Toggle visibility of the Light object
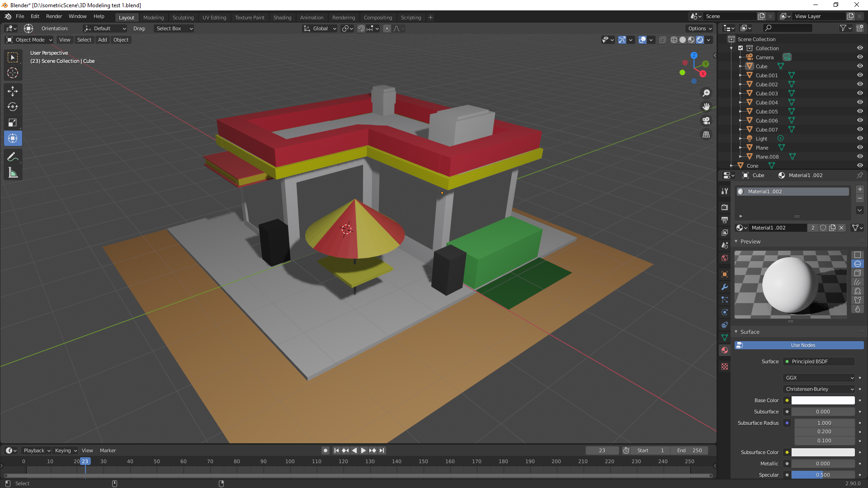Image resolution: width=868 pixels, height=488 pixels. tap(860, 138)
